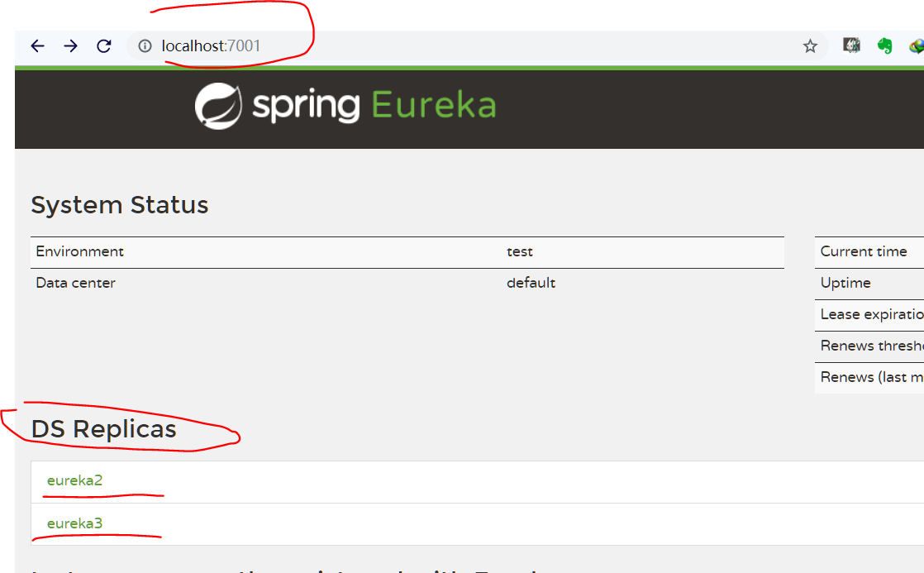Click the Lease expiration row

click(868, 314)
